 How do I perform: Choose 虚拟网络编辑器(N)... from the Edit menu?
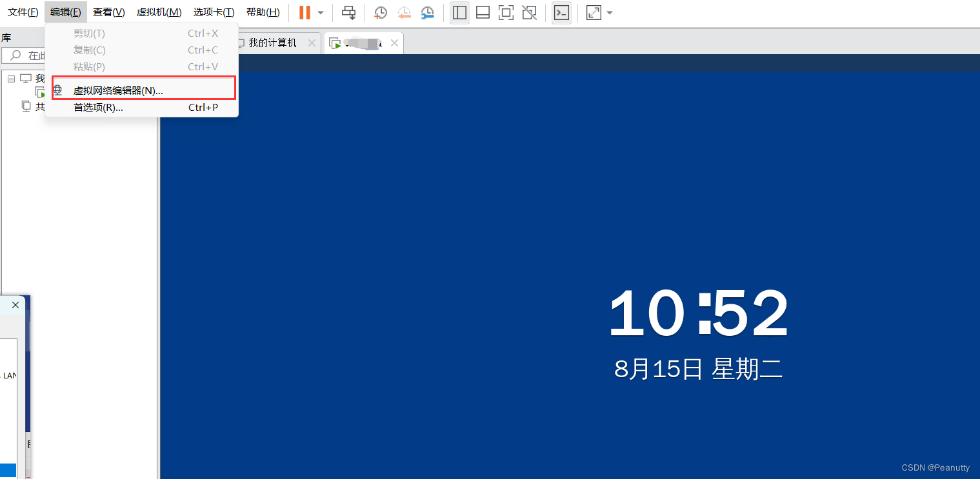(143, 91)
